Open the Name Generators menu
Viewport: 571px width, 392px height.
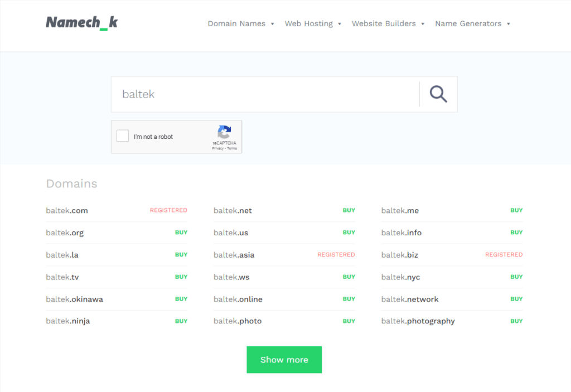pyautogui.click(x=468, y=23)
